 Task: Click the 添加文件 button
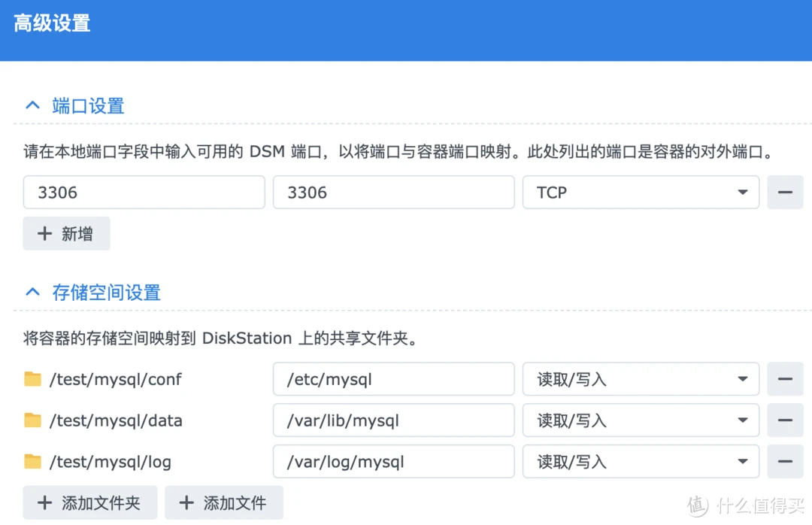click(224, 502)
